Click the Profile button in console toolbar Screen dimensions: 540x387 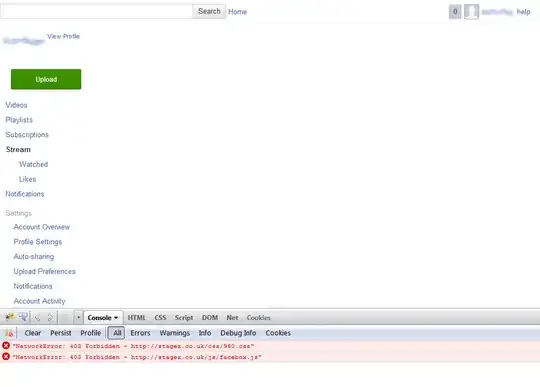tap(91, 333)
